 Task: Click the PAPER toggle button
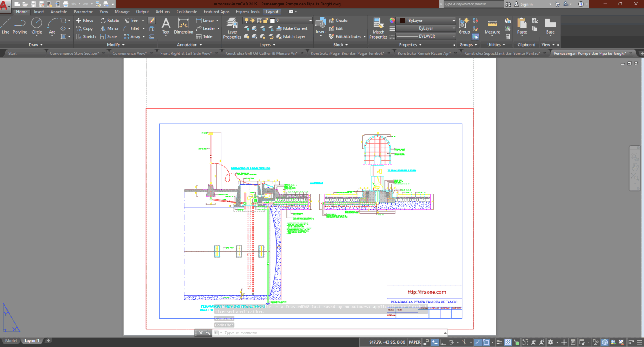(x=414, y=342)
